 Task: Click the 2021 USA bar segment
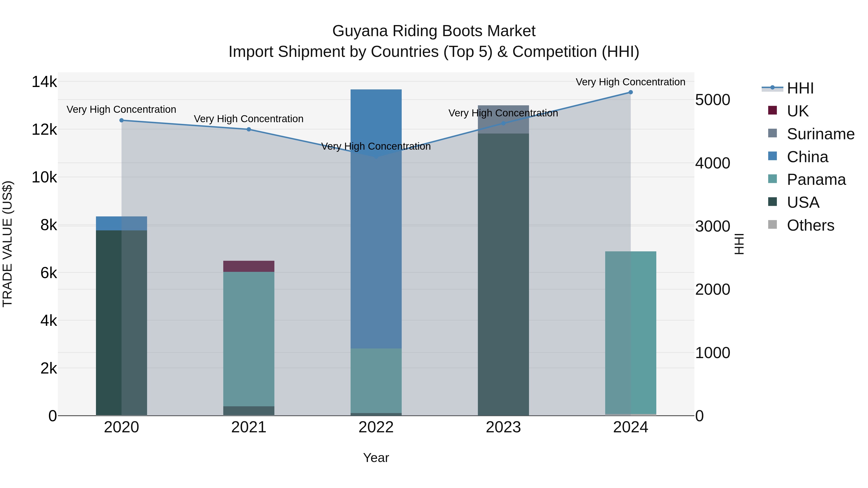click(x=249, y=411)
